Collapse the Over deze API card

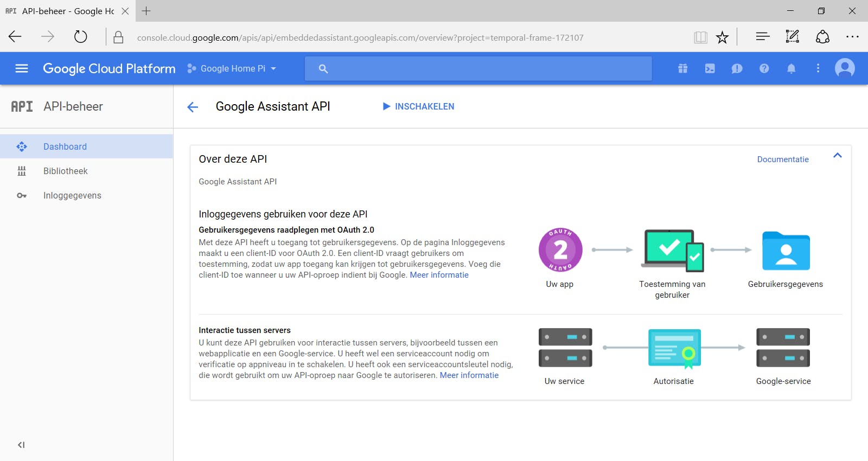coord(838,156)
